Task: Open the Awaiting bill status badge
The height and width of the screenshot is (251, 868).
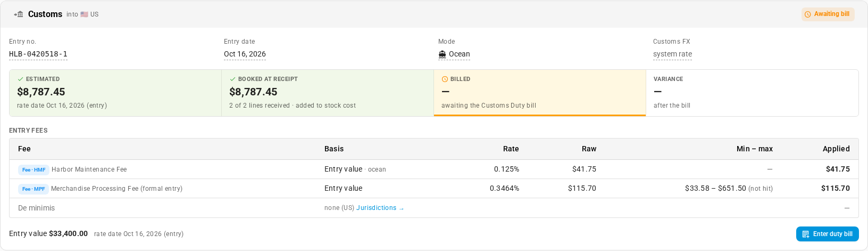Action: 828,14
